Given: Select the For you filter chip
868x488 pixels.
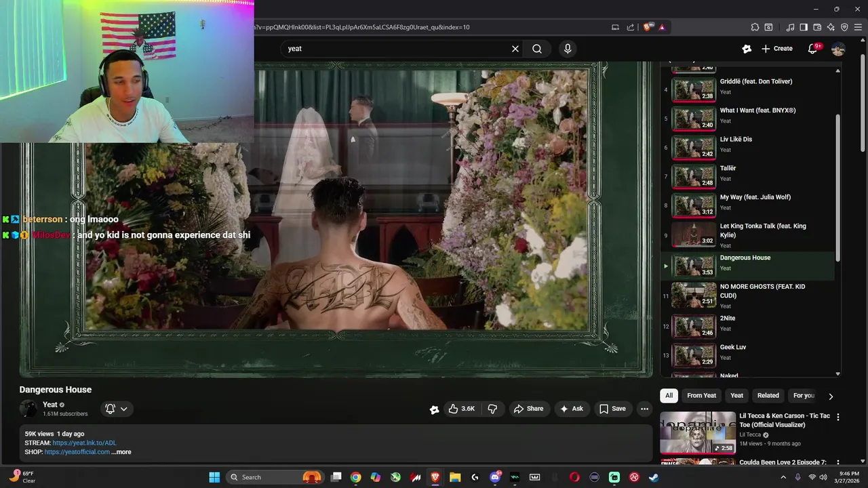Looking at the screenshot, I should (804, 395).
